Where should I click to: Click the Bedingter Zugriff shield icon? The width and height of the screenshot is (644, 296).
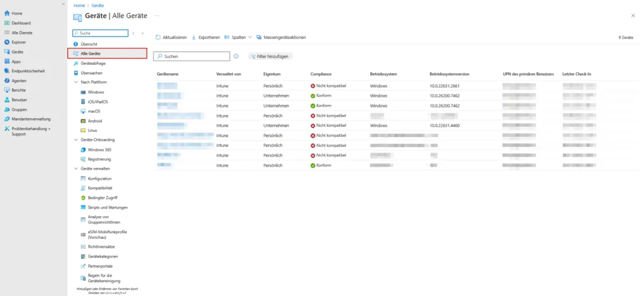coord(82,197)
